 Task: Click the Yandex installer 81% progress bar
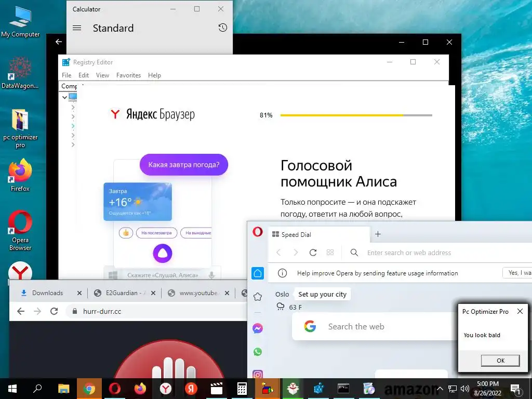pos(356,115)
